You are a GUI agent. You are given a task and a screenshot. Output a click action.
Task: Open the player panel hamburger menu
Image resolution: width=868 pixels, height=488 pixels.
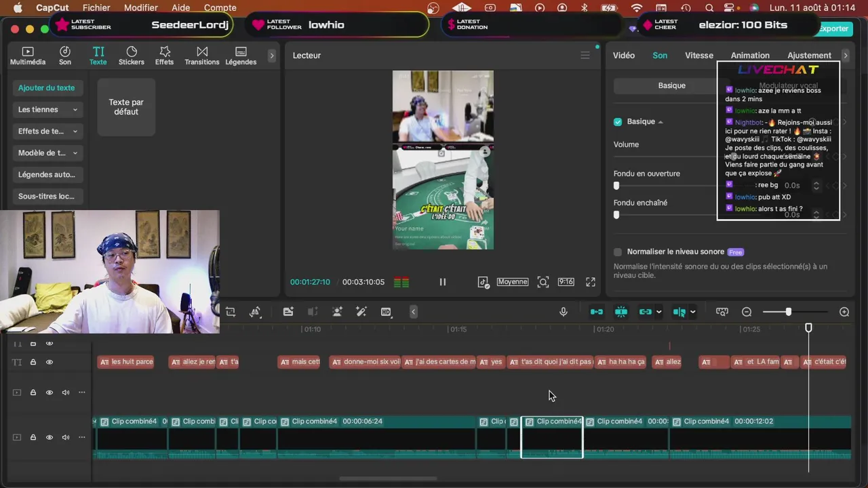click(x=585, y=56)
